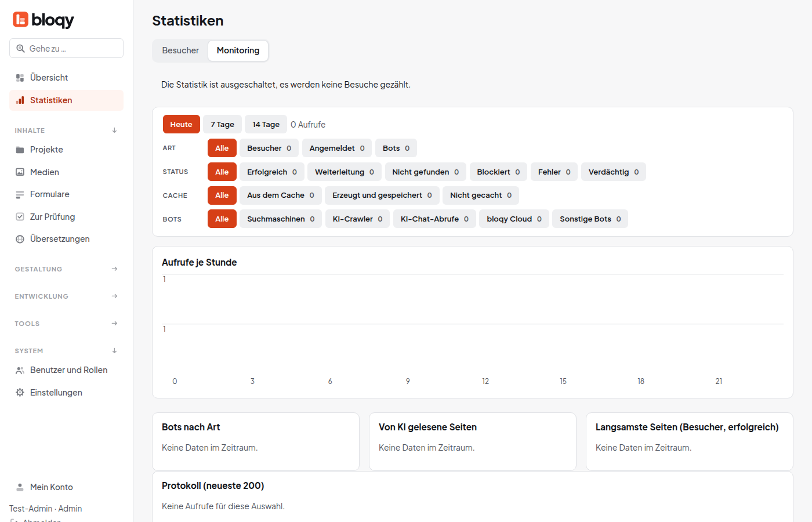
Task: Click the Projekte folder icon
Action: (20, 150)
